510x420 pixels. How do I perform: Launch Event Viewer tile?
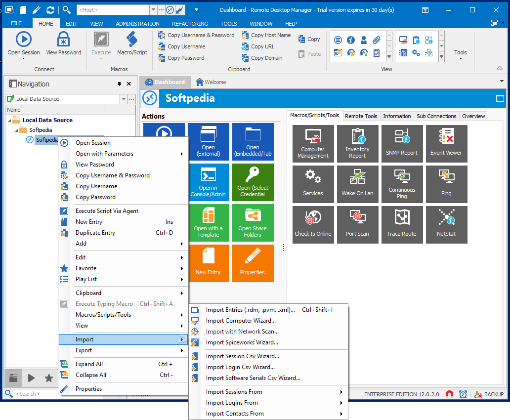447,143
